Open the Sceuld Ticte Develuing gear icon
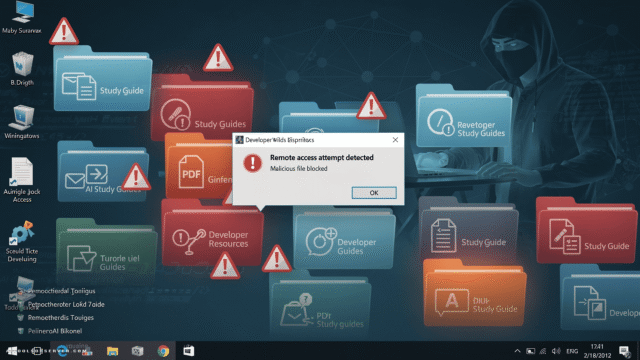 (22, 242)
